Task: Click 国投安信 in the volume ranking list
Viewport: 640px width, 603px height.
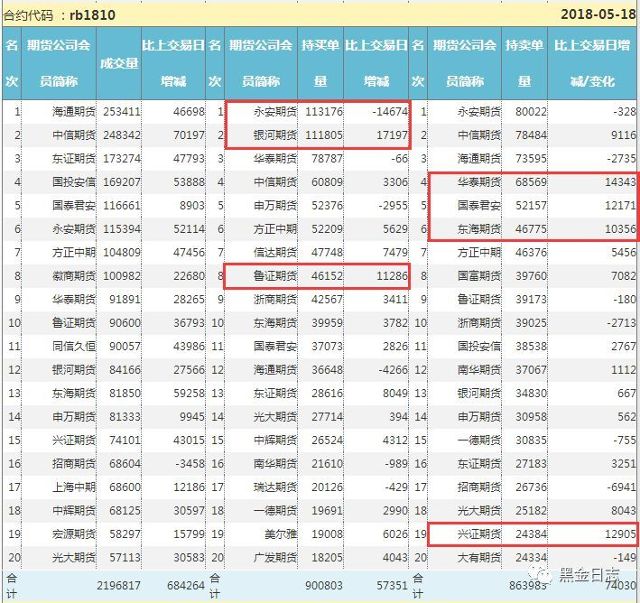Action: pyautogui.click(x=73, y=182)
